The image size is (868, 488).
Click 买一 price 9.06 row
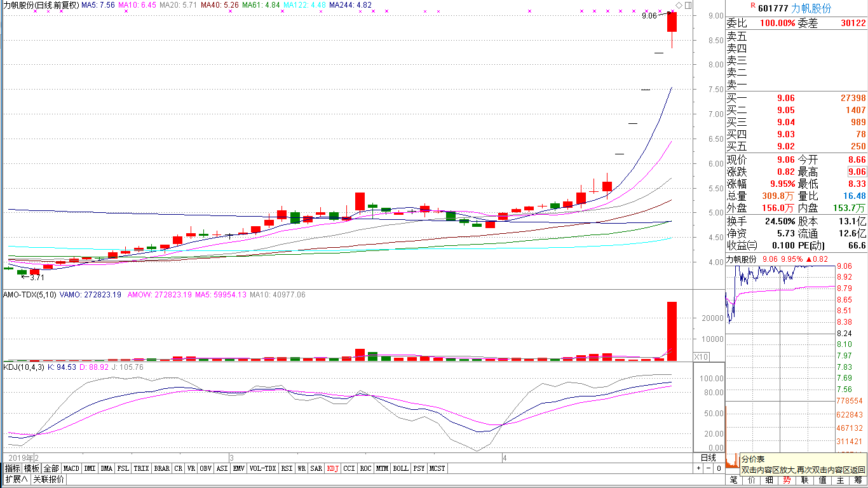coord(796,98)
